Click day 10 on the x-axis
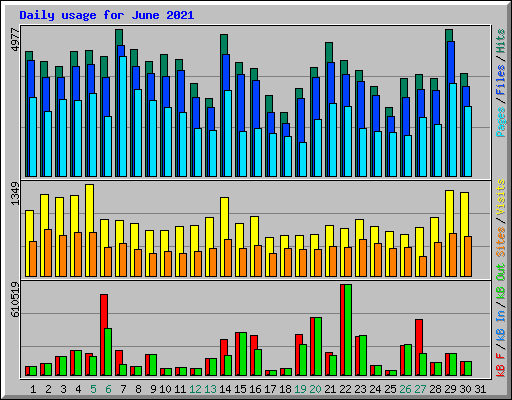Screen dimensions: 512x400 click(165, 389)
